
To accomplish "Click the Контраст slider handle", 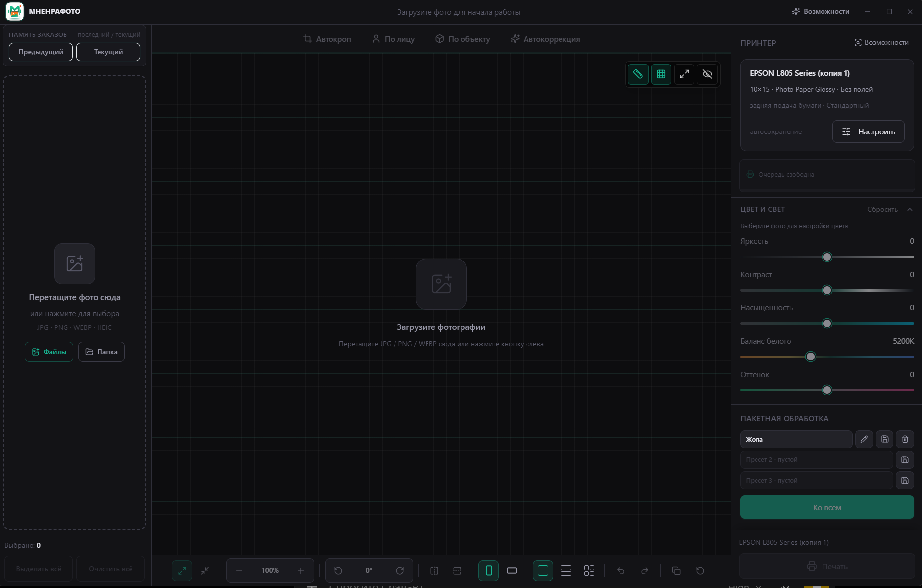I will [x=827, y=291].
